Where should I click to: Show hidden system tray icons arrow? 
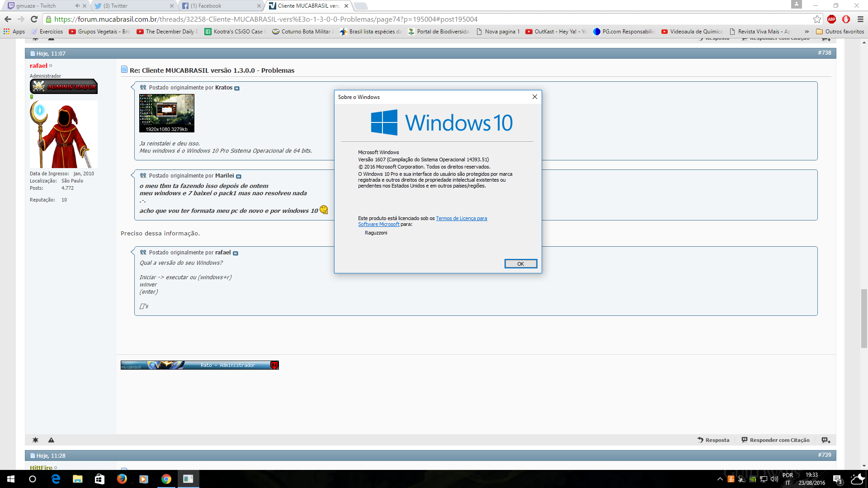(720, 479)
